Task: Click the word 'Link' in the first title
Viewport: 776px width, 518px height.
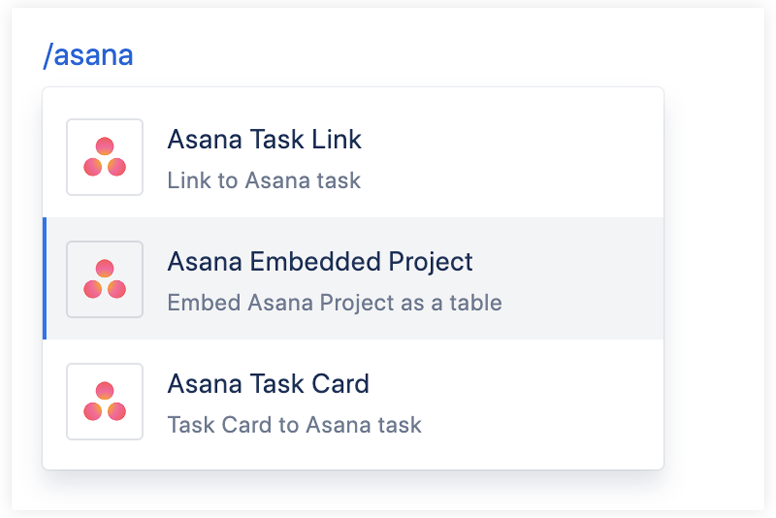Action: [x=337, y=140]
